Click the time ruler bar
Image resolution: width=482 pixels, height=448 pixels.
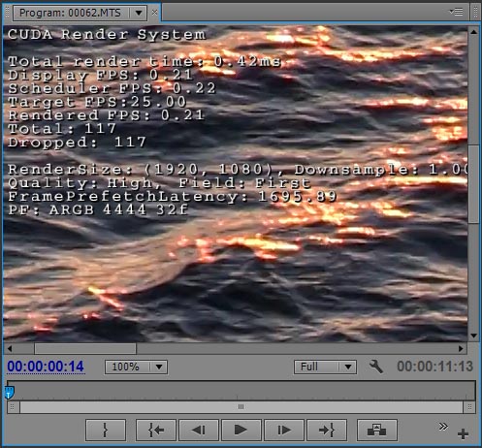click(241, 391)
